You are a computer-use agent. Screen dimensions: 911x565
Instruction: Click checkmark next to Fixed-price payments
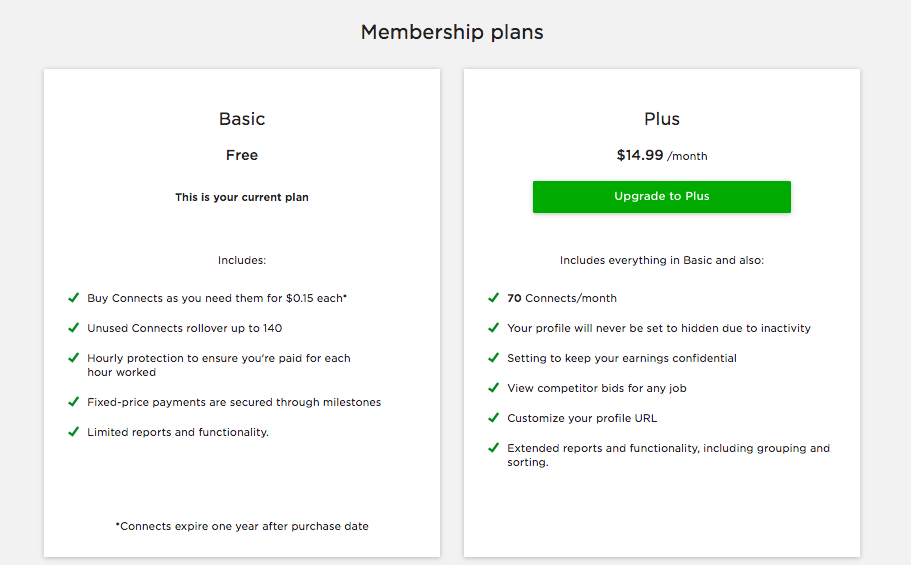click(x=73, y=402)
